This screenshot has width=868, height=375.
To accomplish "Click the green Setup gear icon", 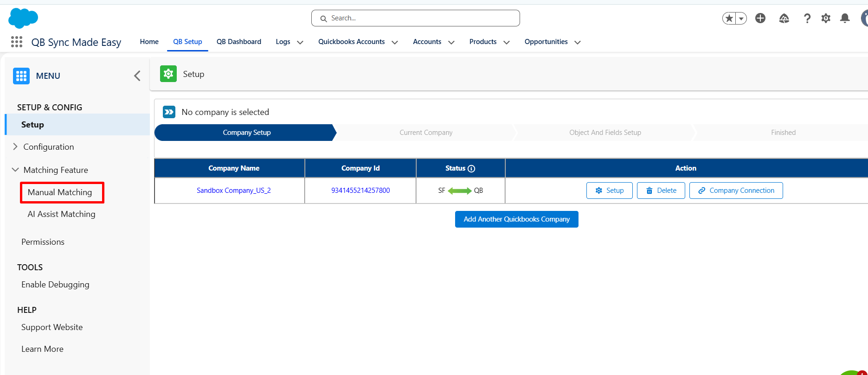I will 168,74.
